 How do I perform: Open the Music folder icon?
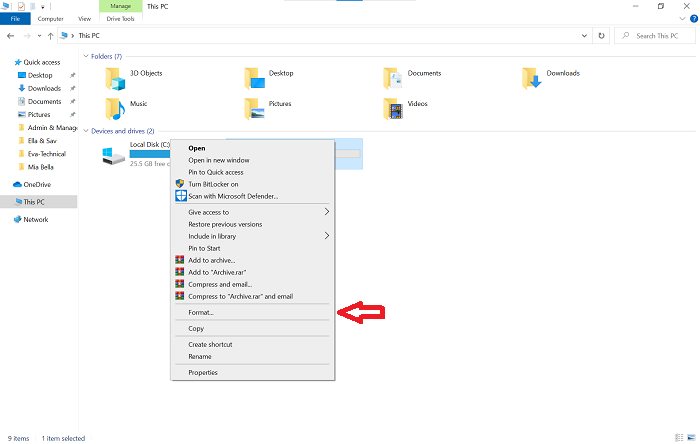tap(115, 109)
